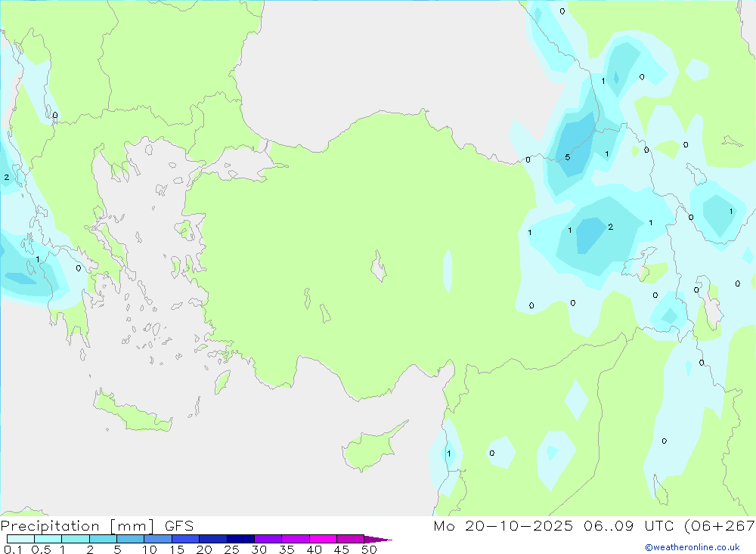Viewport: 756px width, 554px height.
Task: Select the 25–30 mm dark navy swatch
Action: point(240,539)
